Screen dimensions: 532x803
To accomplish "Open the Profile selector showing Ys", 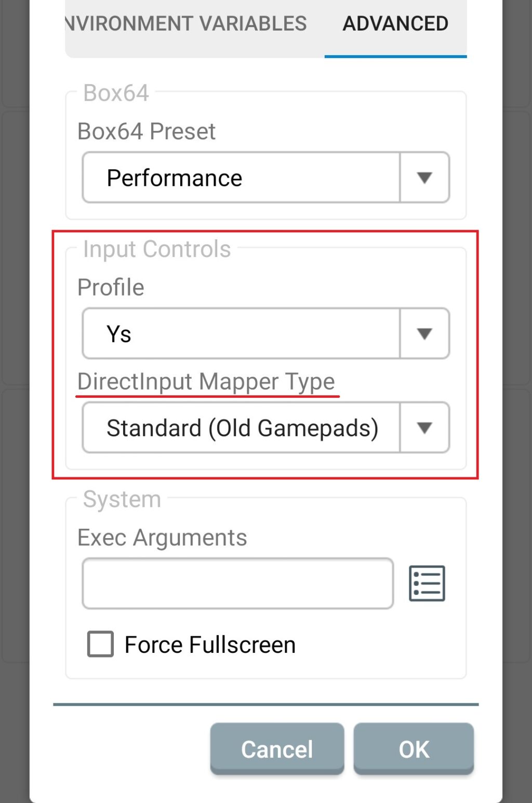I will coord(242,333).
